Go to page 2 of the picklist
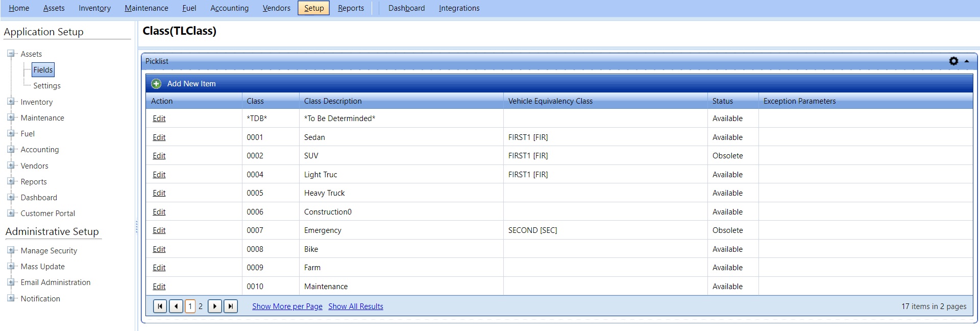The height and width of the screenshot is (331, 980). (201, 306)
